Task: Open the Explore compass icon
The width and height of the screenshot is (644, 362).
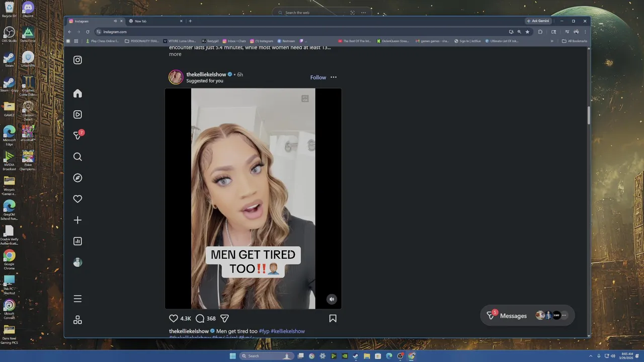Action: coord(77,178)
